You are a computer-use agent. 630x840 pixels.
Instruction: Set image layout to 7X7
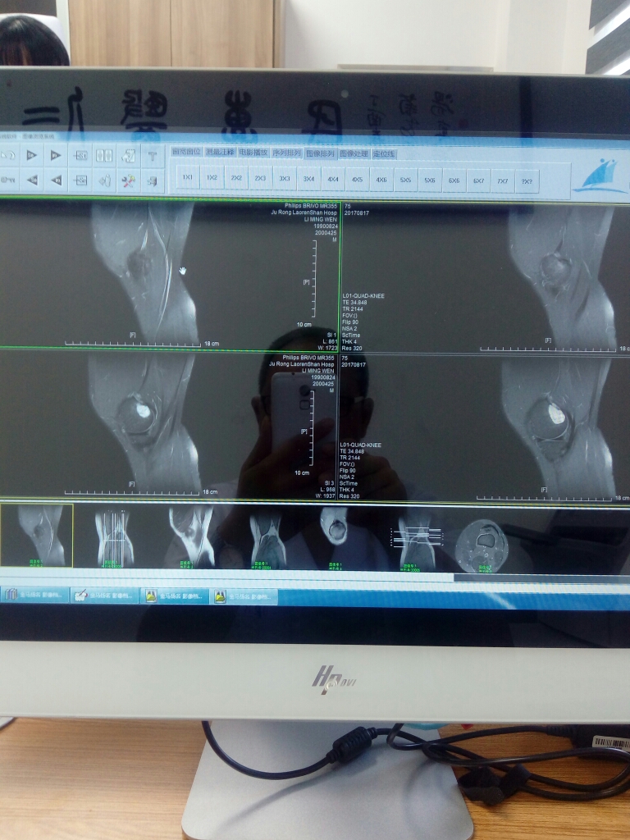pos(503,181)
